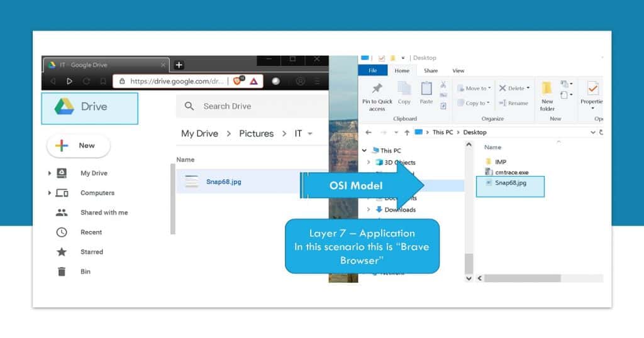The image size is (644, 338).
Task: Click Copy in Clipboard group
Action: coord(404,93)
